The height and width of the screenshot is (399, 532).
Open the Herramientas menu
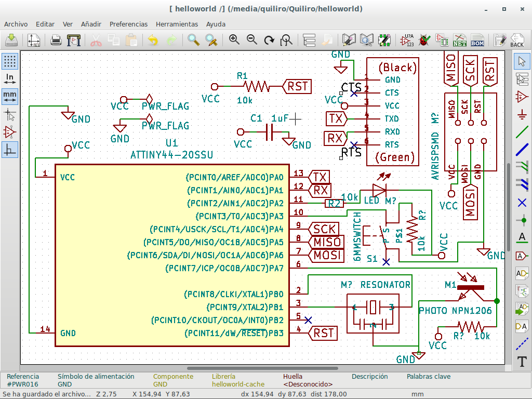(x=177, y=24)
